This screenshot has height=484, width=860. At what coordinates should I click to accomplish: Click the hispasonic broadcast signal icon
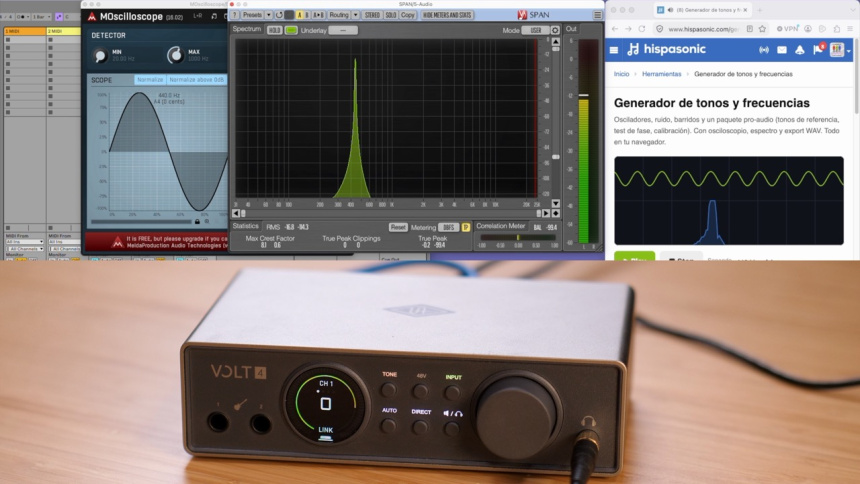point(763,50)
